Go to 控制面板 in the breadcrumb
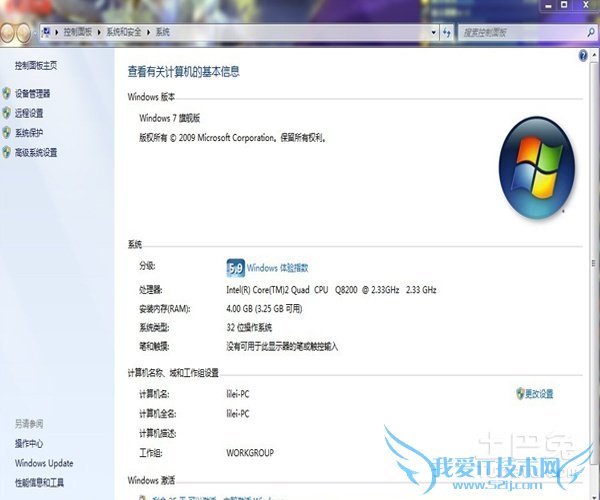Image resolution: width=600 pixels, height=500 pixels. tap(78, 32)
